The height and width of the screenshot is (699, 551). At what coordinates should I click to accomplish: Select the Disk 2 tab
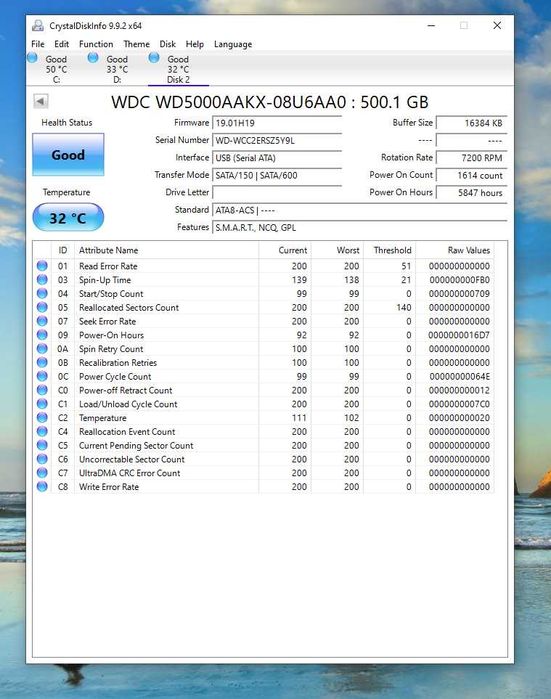pyautogui.click(x=178, y=69)
